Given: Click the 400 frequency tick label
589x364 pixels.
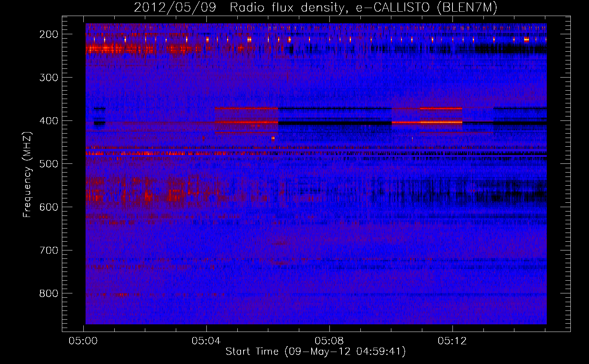Looking at the screenshot, I should tap(49, 121).
